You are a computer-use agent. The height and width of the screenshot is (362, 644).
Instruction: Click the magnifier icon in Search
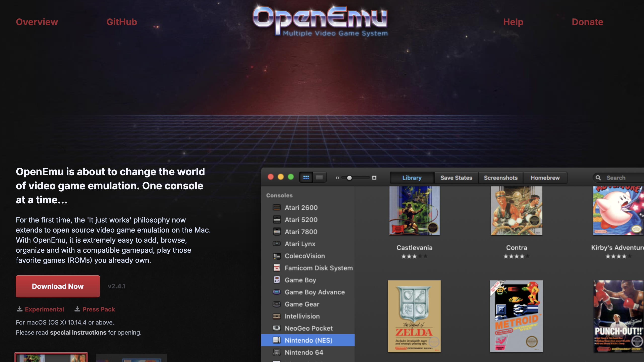point(598,178)
